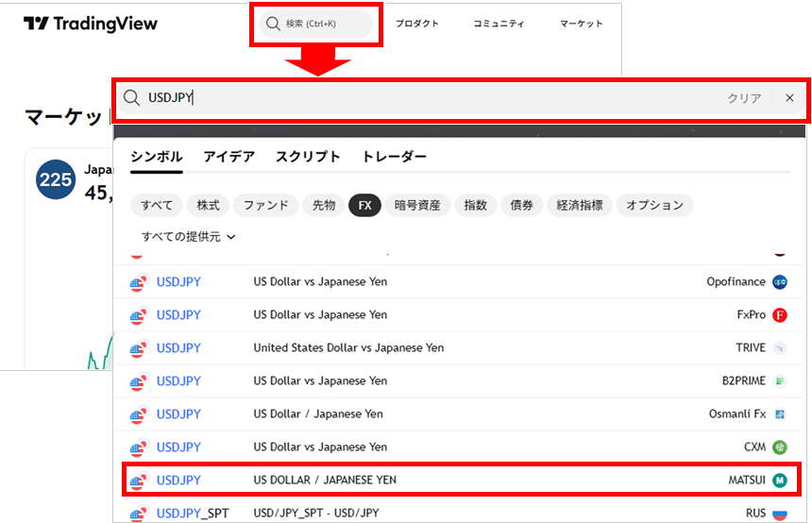The width and height of the screenshot is (812, 523).
Task: Close the search dialog with the X
Action: [789, 98]
